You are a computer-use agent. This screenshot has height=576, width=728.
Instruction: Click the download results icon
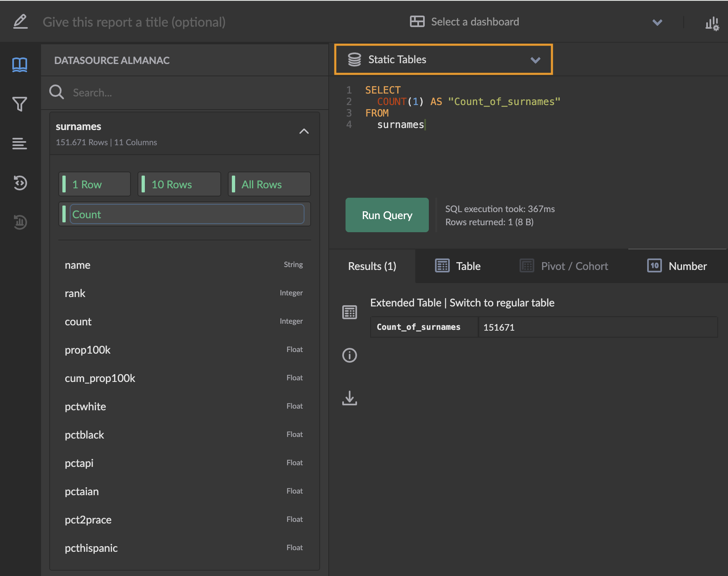pos(350,398)
